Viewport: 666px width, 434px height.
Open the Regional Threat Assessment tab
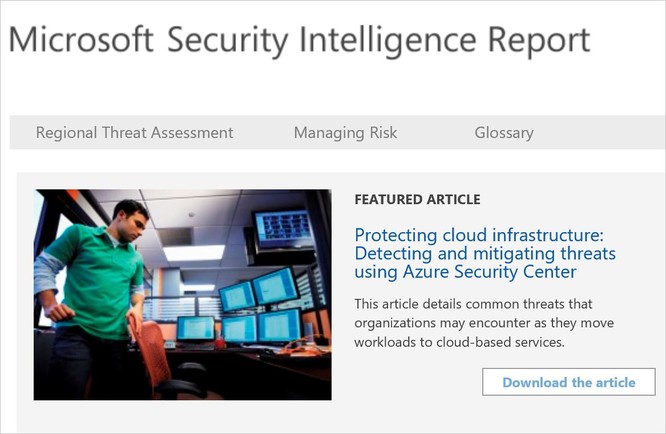click(x=134, y=132)
